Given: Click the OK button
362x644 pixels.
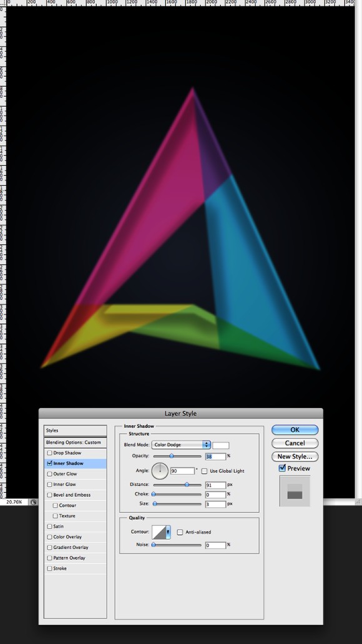Looking at the screenshot, I should [295, 429].
